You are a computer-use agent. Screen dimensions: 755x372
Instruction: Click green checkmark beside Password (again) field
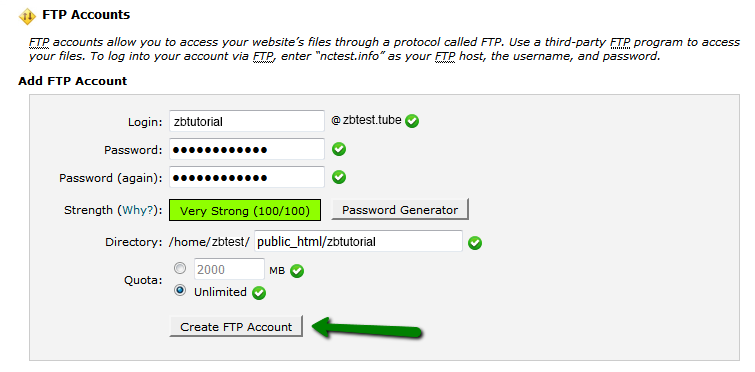click(339, 177)
